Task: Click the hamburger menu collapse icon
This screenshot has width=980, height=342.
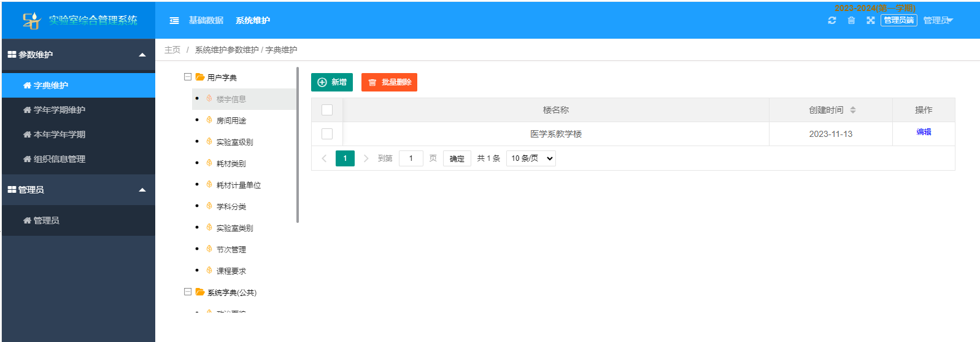Action: (174, 20)
